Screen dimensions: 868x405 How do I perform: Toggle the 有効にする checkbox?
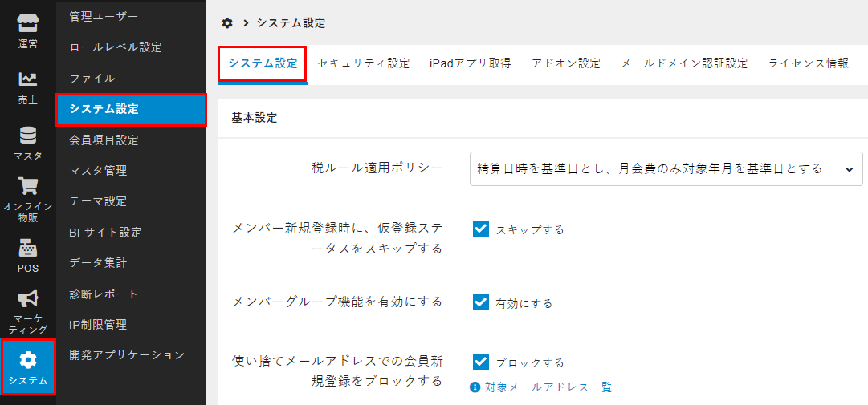(480, 302)
